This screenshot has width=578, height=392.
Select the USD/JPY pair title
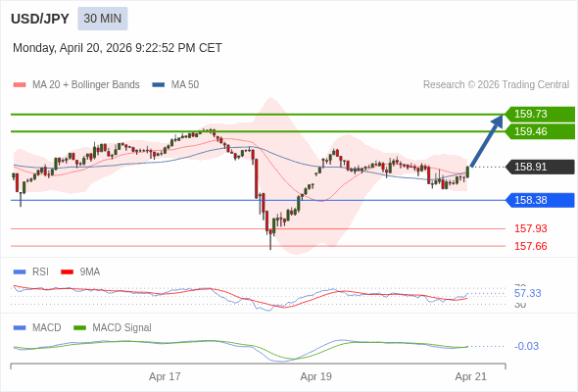tap(40, 19)
